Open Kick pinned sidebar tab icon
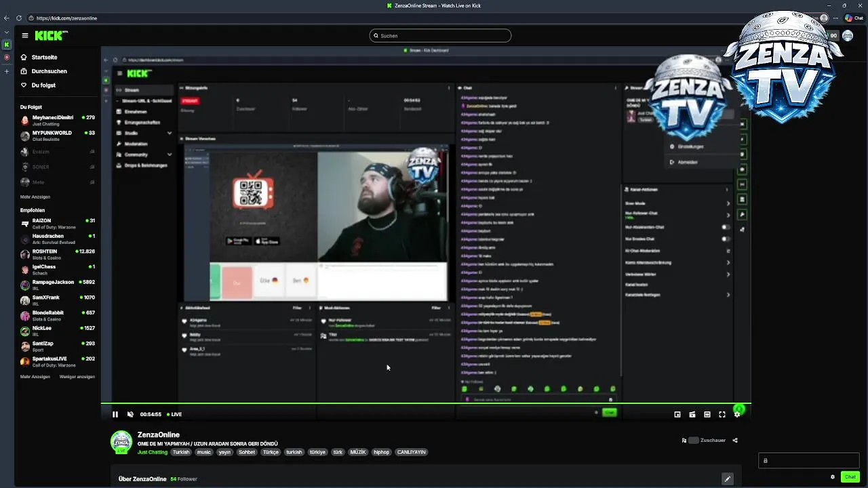The image size is (868, 488). pos(7,45)
